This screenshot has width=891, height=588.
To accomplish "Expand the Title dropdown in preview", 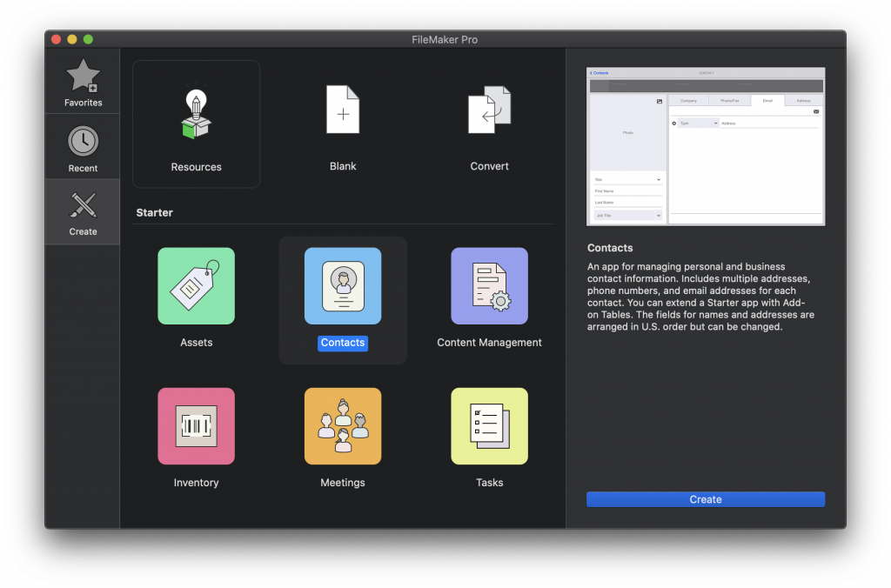I will point(627,179).
